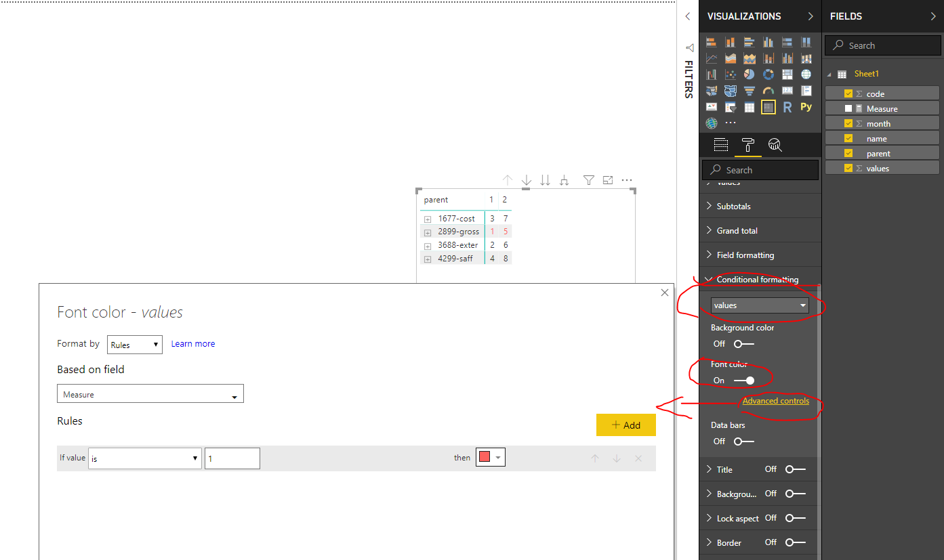This screenshot has width=944, height=560.
Task: Open the 'is' condition dropdown
Action: tap(145, 458)
